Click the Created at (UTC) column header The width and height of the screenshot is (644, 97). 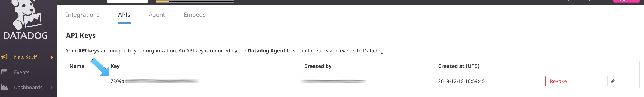click(x=459, y=66)
